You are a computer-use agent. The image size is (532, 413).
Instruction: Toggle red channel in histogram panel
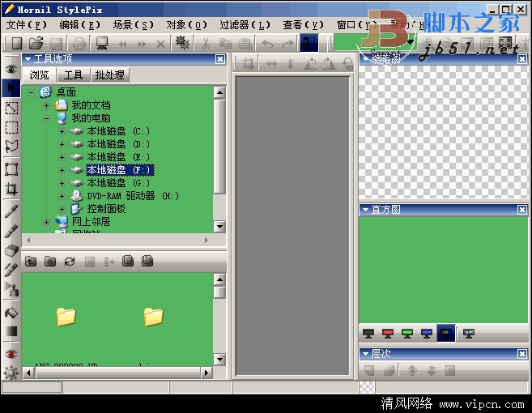point(387,333)
